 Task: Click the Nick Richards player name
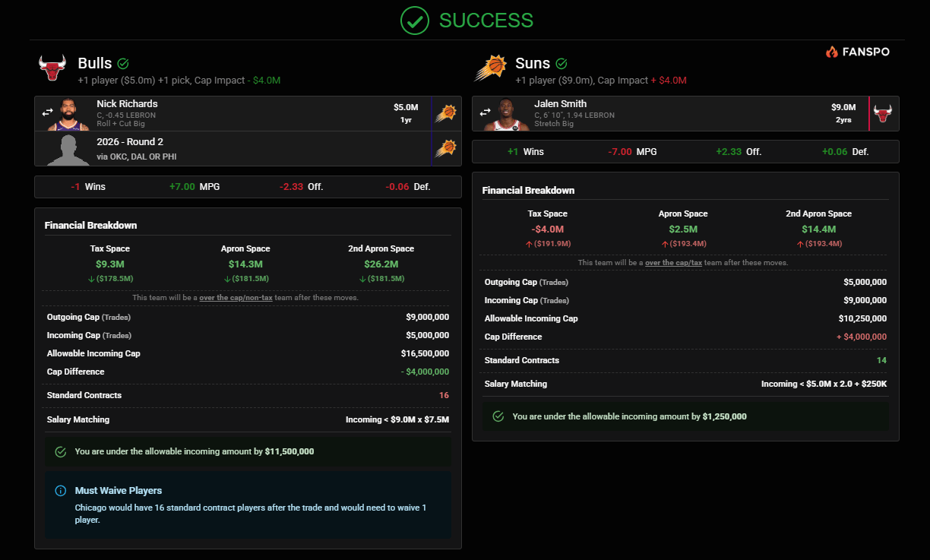127,104
